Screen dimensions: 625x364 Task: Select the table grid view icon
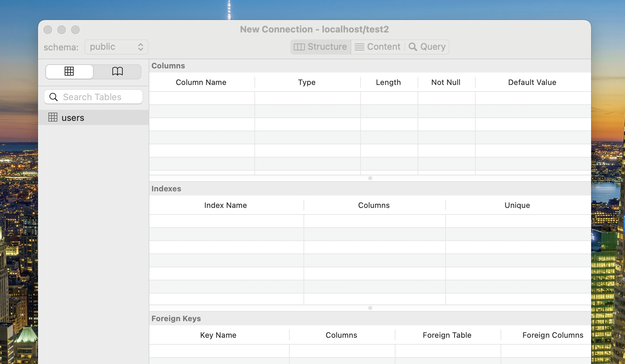(69, 71)
